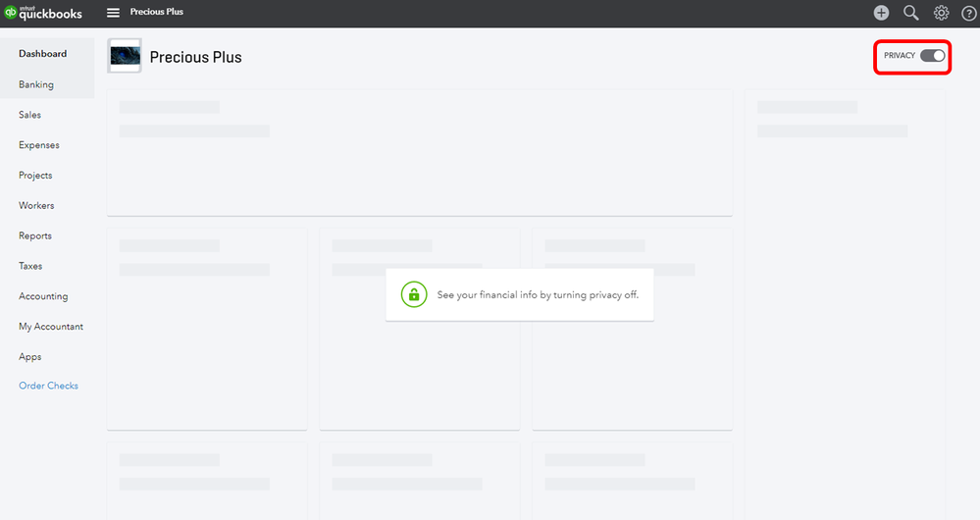The width and height of the screenshot is (980, 520).
Task: Open the Taxes section
Action: point(30,266)
